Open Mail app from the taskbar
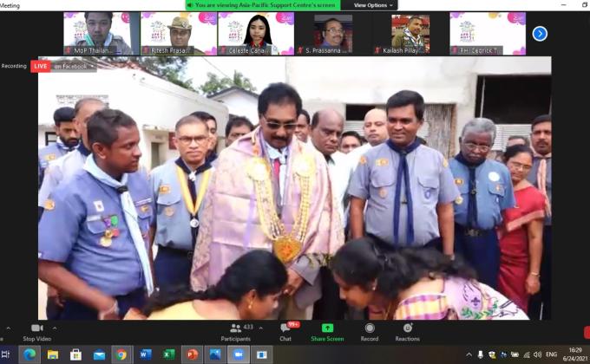Image resolution: width=590 pixels, height=364 pixels. point(99,354)
